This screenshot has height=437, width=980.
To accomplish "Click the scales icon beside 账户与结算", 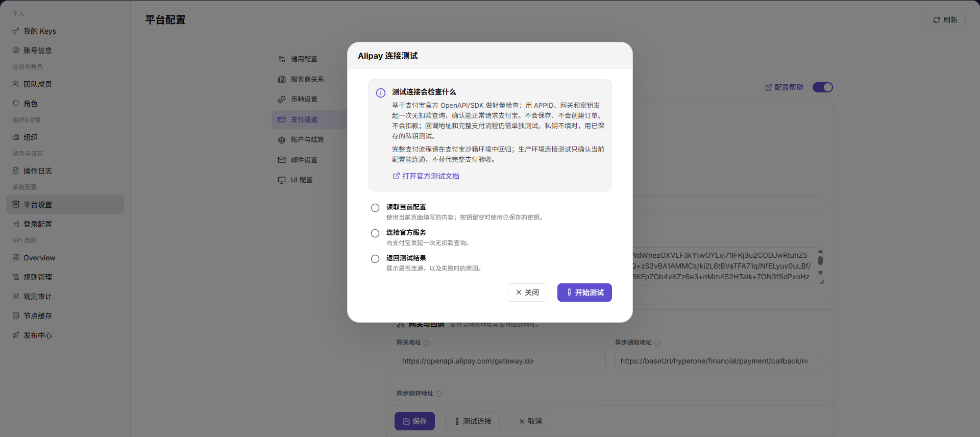I will tap(282, 139).
